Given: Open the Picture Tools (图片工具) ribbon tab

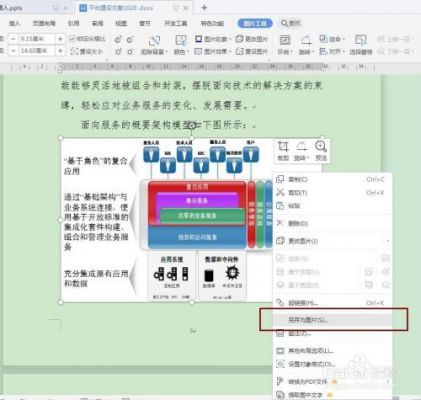Looking at the screenshot, I should 255,23.
